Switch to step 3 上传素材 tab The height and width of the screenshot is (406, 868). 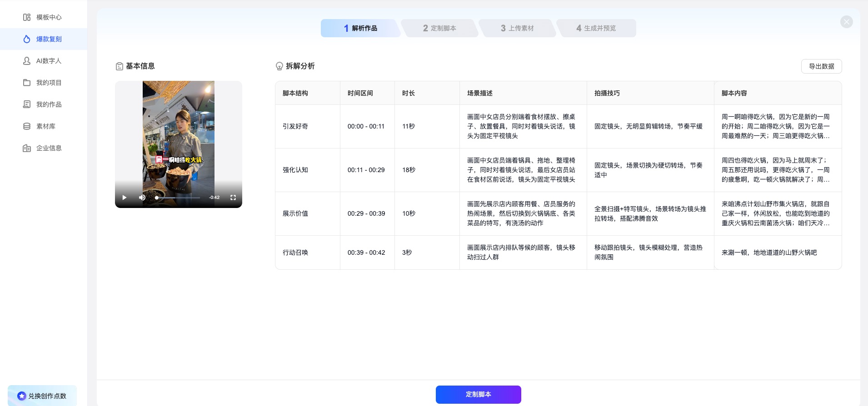(x=517, y=28)
